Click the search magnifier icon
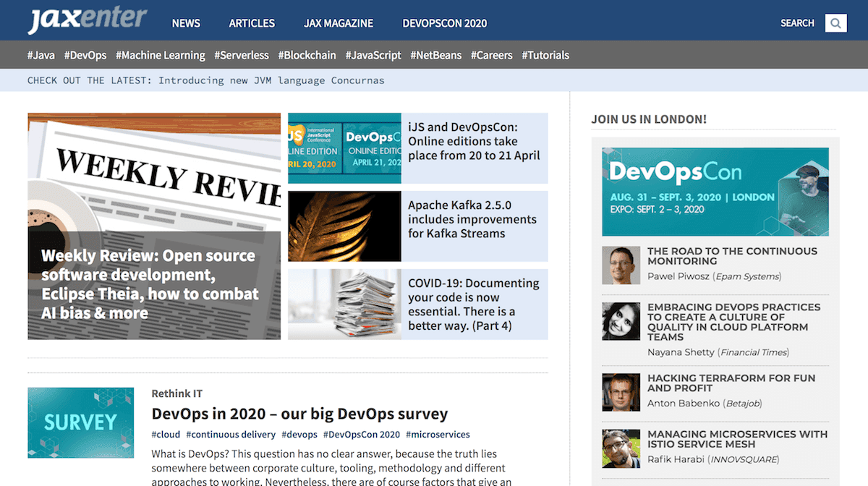Viewport: 868px width, 486px height. 835,23
